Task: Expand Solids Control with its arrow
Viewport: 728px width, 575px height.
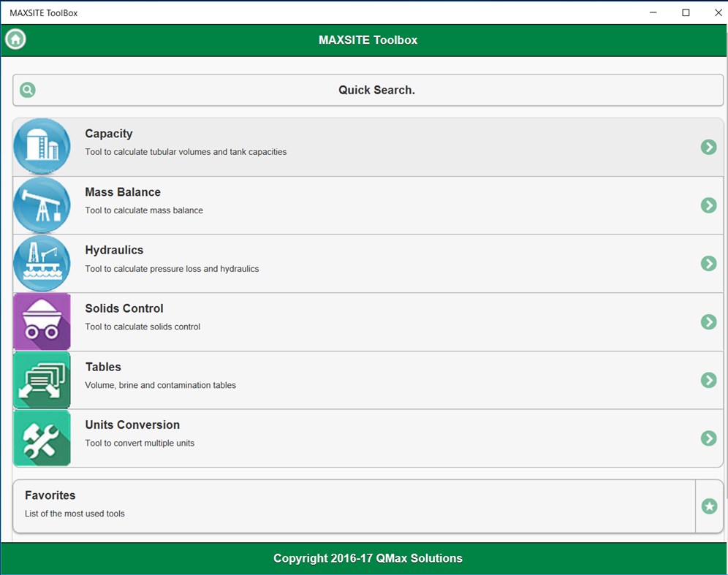Action: tap(708, 321)
